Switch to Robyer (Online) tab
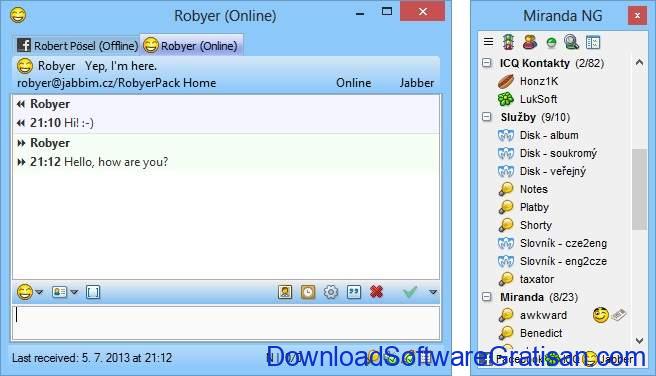 (191, 45)
